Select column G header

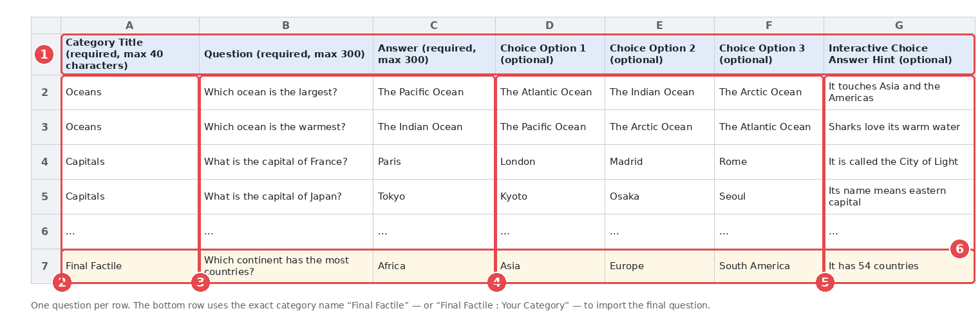point(900,26)
